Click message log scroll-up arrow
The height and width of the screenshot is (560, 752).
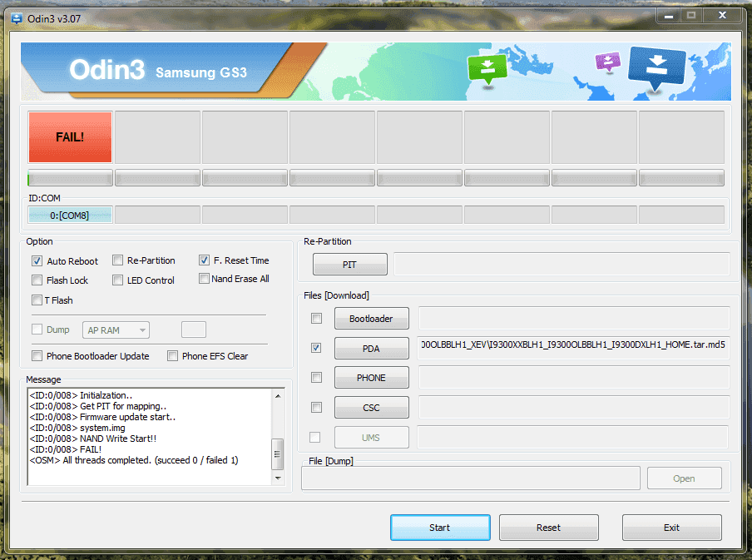278,396
